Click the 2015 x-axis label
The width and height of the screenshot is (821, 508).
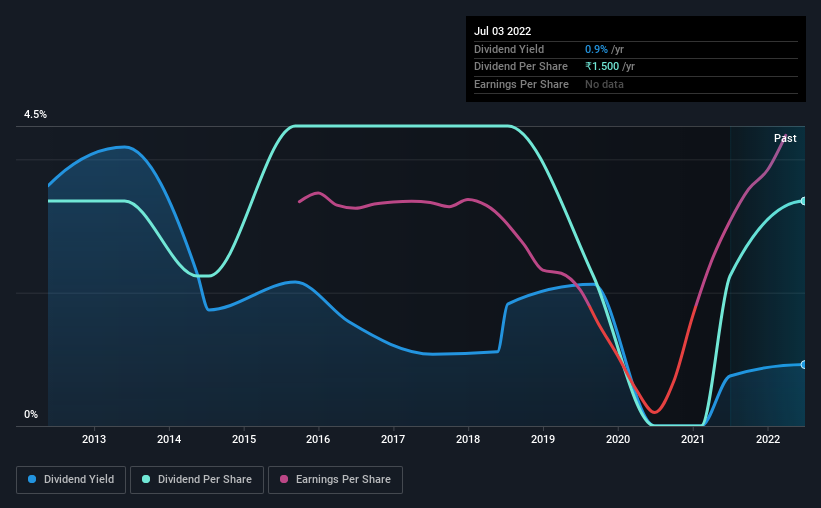point(244,439)
